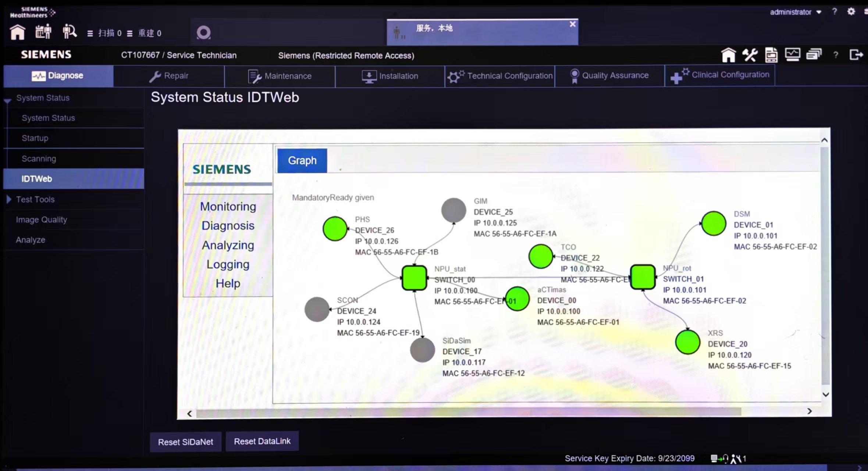Click the monitor chart icon

point(792,55)
